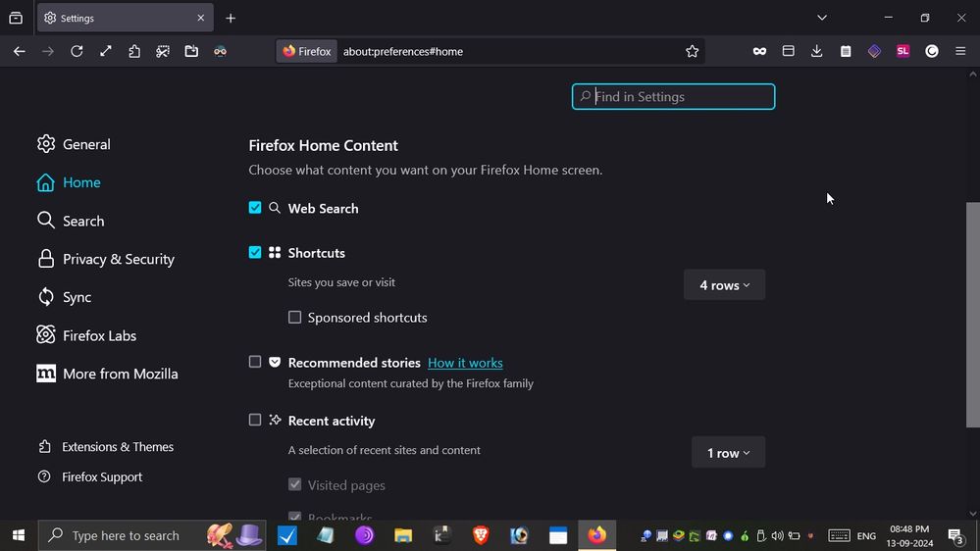Open the Privacy & Security category
Viewport: 980px width, 551px height.
click(x=106, y=259)
